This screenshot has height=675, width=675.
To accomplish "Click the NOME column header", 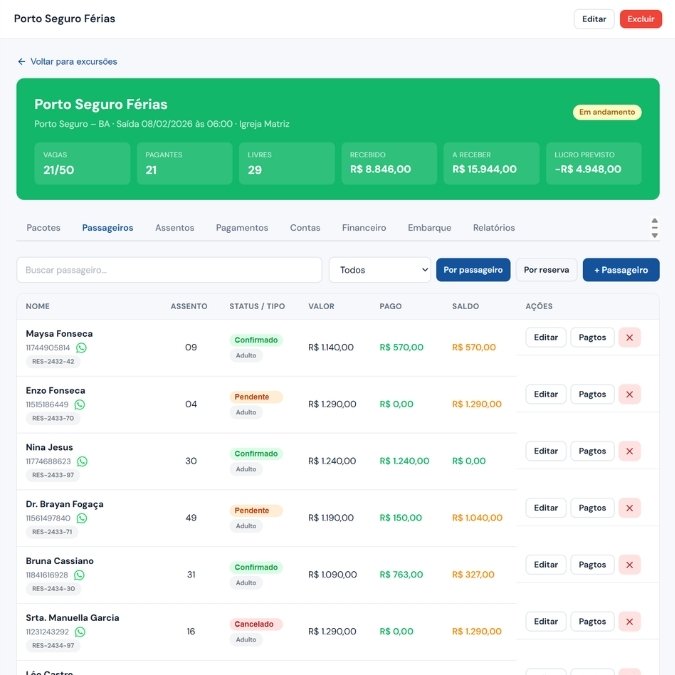I will click(37, 306).
